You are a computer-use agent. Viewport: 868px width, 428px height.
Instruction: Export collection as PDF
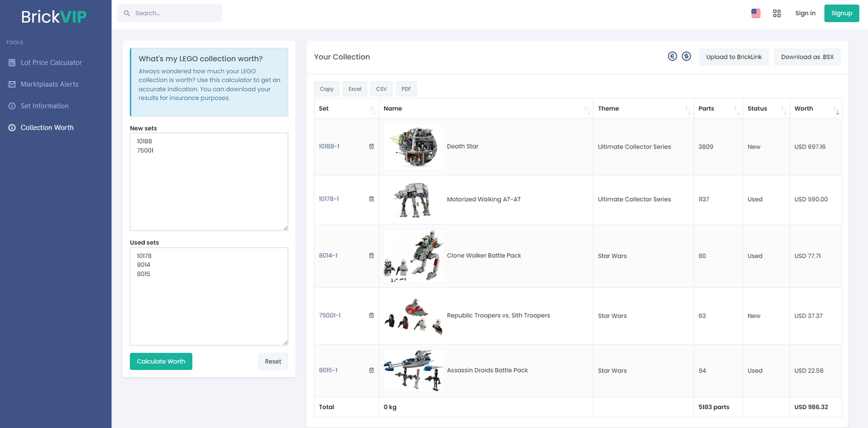[x=406, y=89]
